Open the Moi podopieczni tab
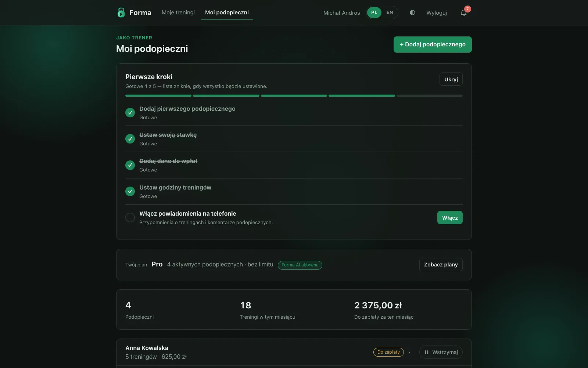 pos(227,13)
